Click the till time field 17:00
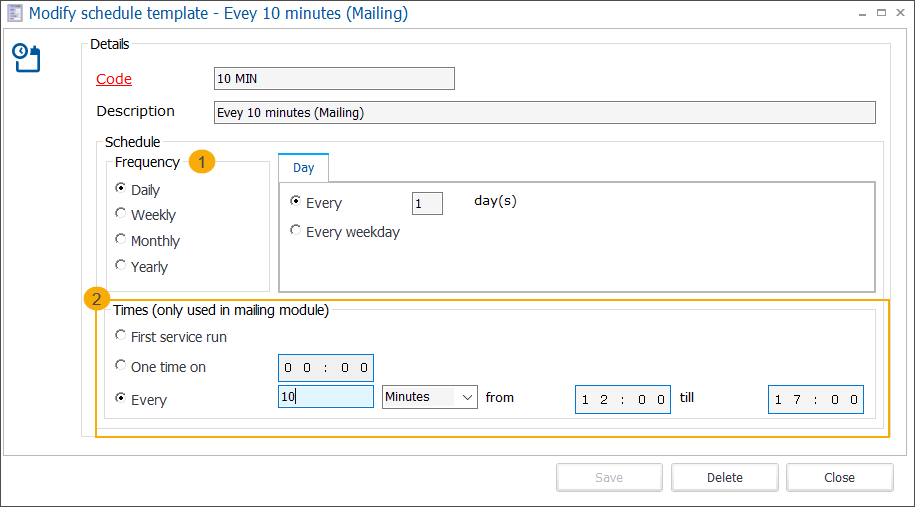The height and width of the screenshot is (507, 915). 816,400
